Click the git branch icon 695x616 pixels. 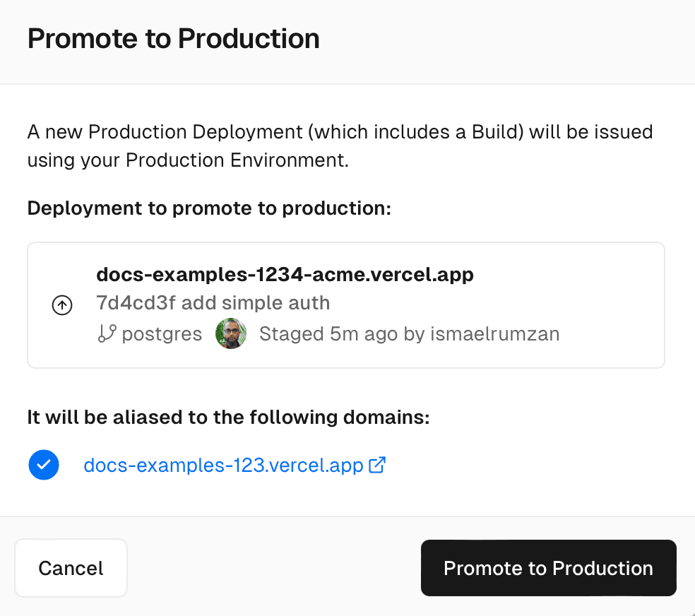tap(107, 333)
